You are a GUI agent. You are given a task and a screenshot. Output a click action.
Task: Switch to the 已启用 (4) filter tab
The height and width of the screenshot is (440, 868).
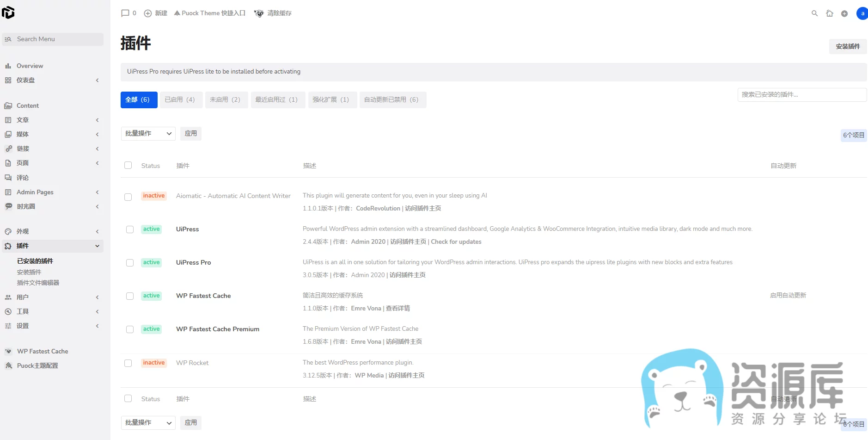coord(180,100)
